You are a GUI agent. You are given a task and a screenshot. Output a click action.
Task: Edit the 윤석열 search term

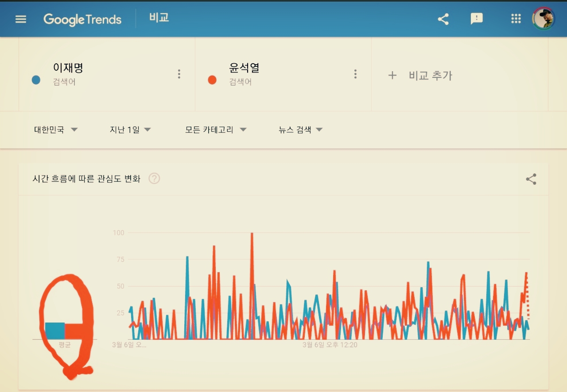tap(245, 68)
